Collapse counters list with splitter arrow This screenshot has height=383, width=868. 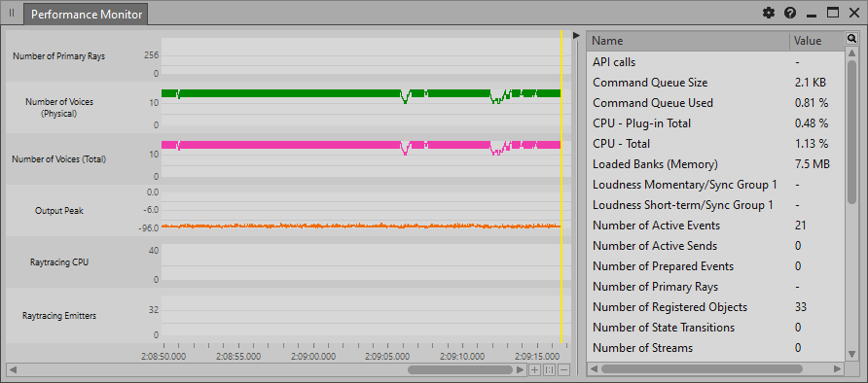576,35
